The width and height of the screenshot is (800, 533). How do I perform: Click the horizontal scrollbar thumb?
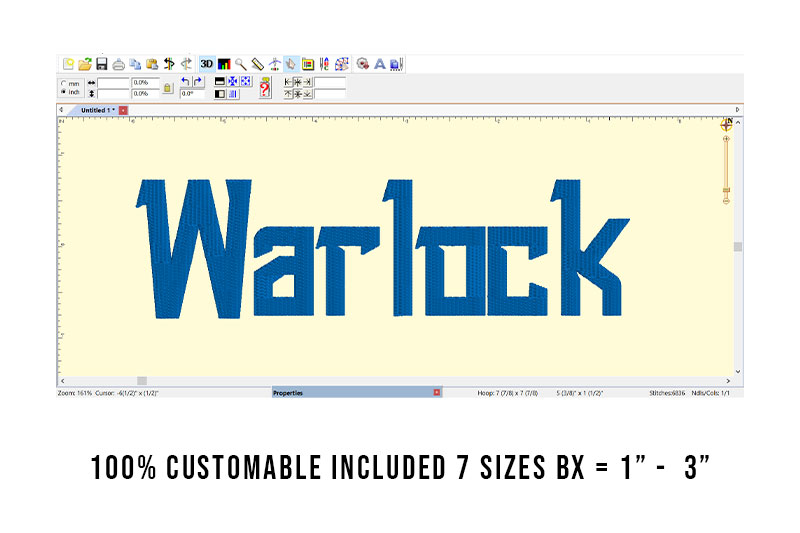coord(142,381)
